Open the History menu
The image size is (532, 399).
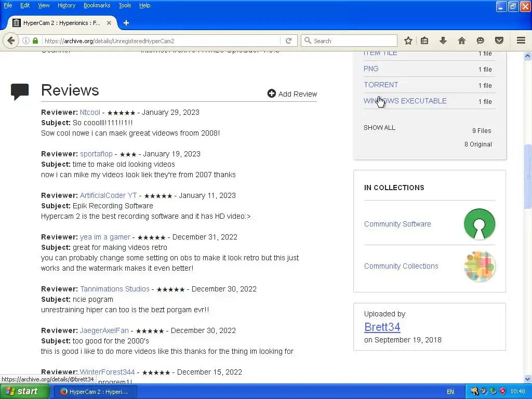point(66,5)
